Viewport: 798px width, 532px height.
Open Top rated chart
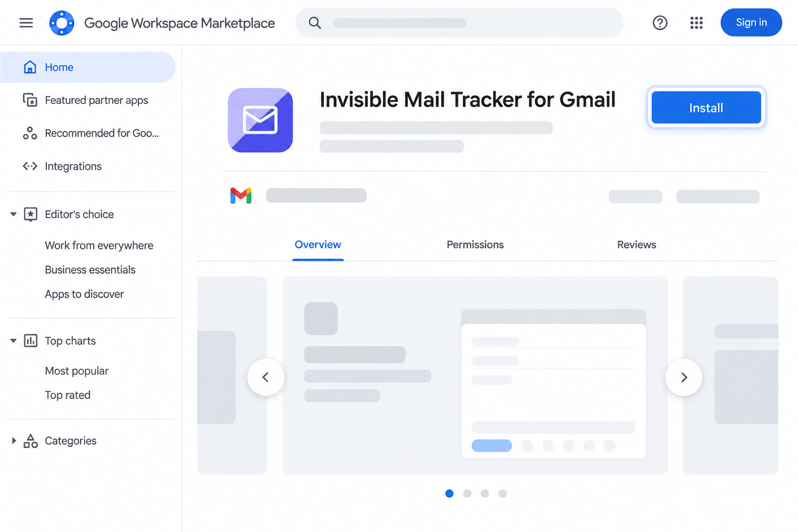[68, 395]
